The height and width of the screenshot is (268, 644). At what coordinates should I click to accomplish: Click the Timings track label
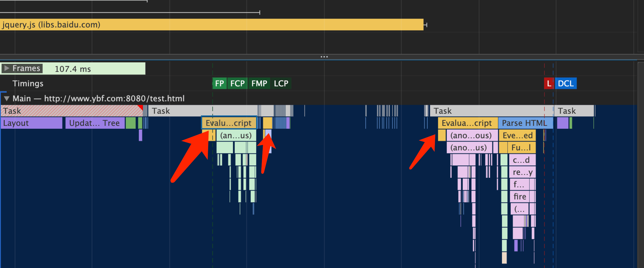(28, 84)
